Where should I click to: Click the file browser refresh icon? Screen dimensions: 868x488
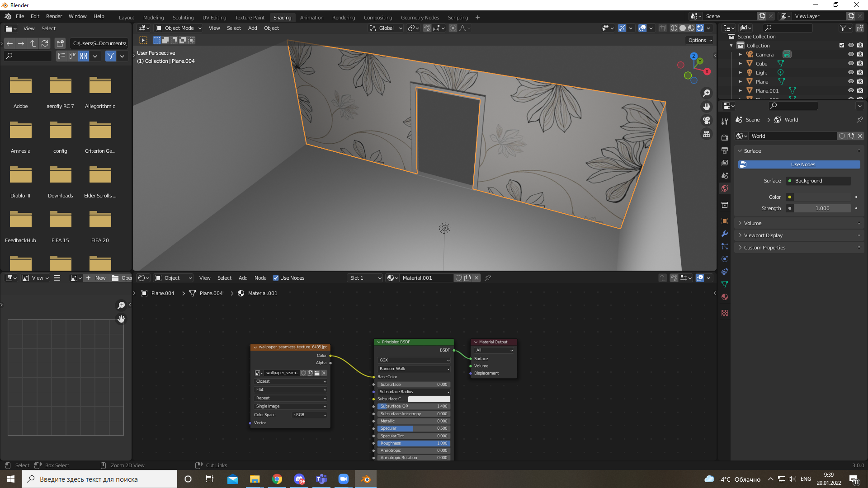(45, 43)
